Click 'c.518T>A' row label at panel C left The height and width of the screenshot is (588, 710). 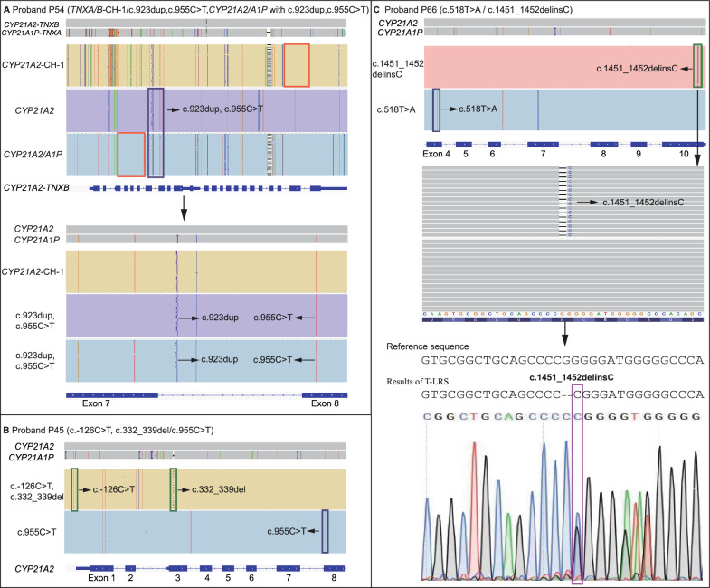pyautogui.click(x=396, y=109)
